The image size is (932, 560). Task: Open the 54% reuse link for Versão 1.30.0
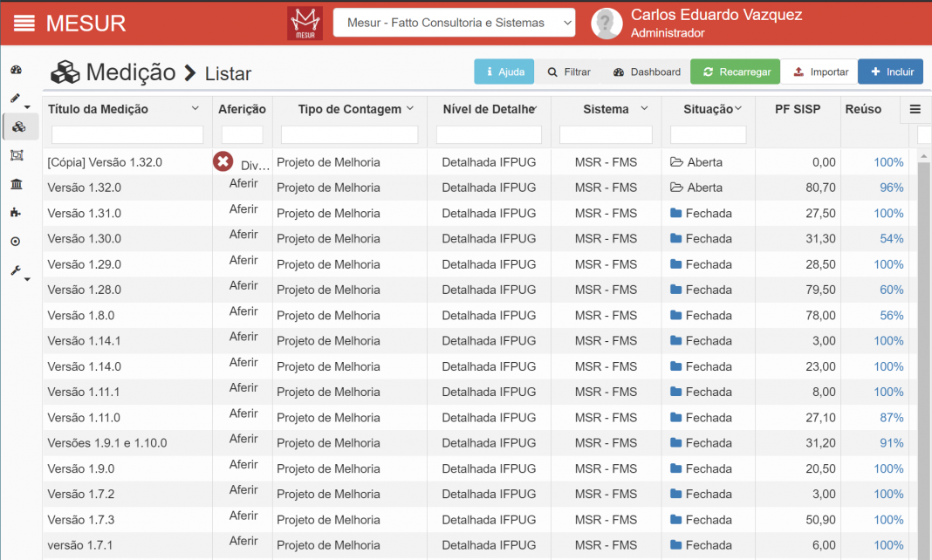coord(892,239)
